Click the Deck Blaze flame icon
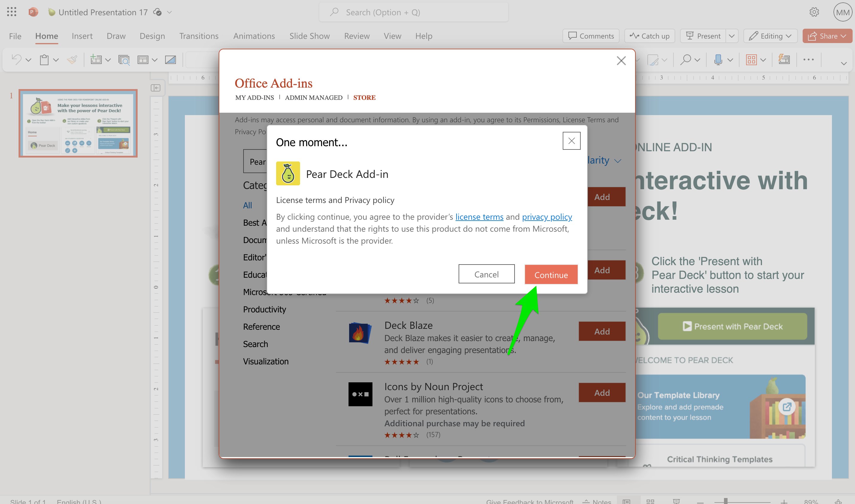Image resolution: width=855 pixels, height=504 pixels. (360, 333)
